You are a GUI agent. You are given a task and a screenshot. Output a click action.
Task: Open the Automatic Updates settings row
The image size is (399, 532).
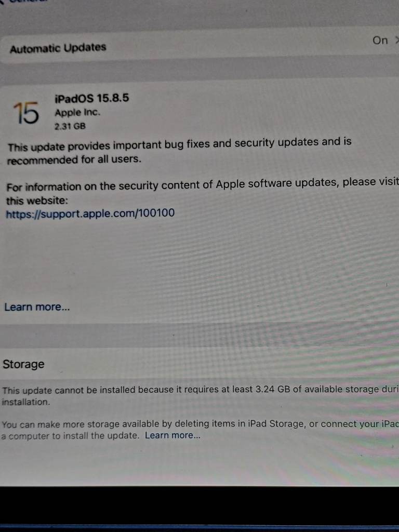[58, 48]
